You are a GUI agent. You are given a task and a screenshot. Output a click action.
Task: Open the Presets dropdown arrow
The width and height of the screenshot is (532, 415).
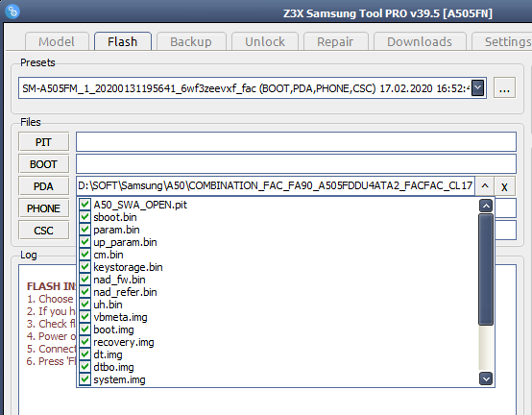coord(477,88)
